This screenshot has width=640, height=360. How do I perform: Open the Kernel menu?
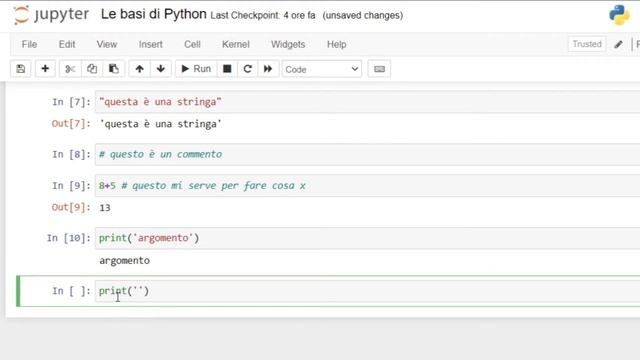pos(236,44)
